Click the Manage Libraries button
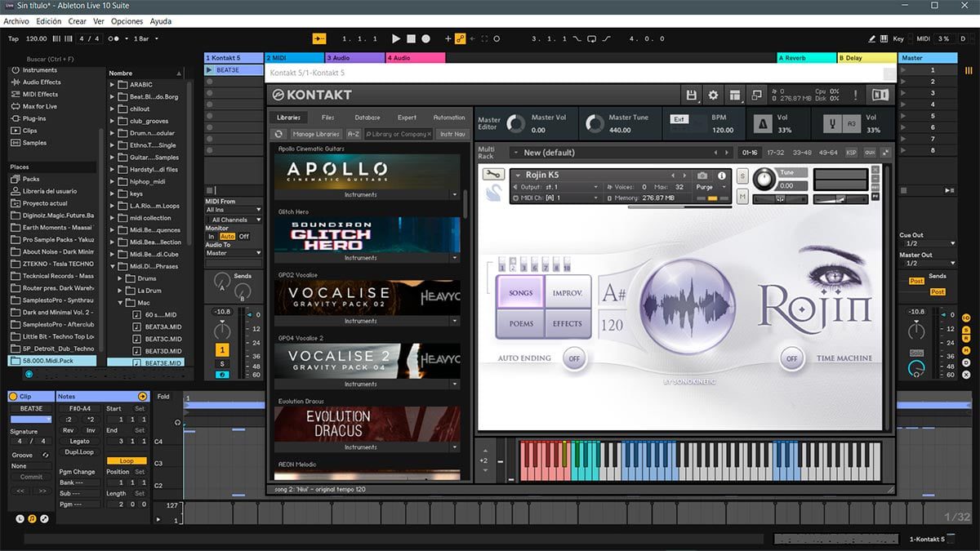Screen dimensions: 980x551 coord(315,134)
